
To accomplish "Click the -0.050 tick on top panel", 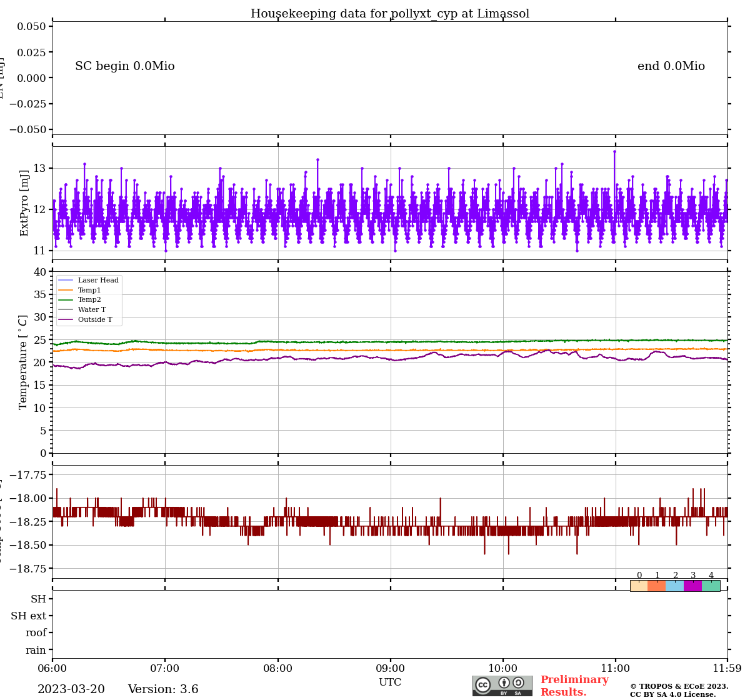I will click(x=26, y=129).
